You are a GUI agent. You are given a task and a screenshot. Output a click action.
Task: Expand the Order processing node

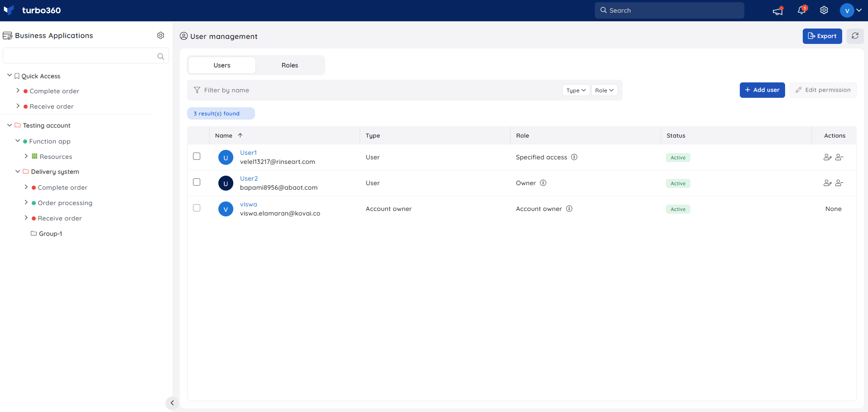pos(26,202)
